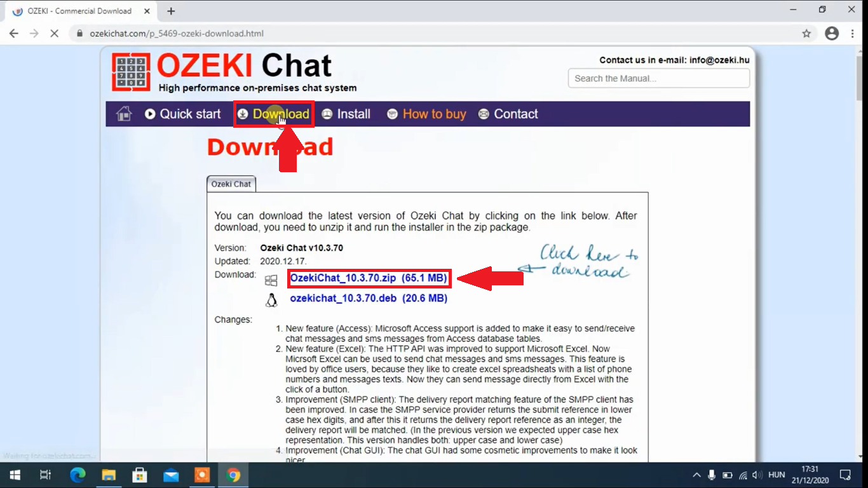Open the HUN language selector
This screenshot has height=488, width=868.
click(776, 475)
